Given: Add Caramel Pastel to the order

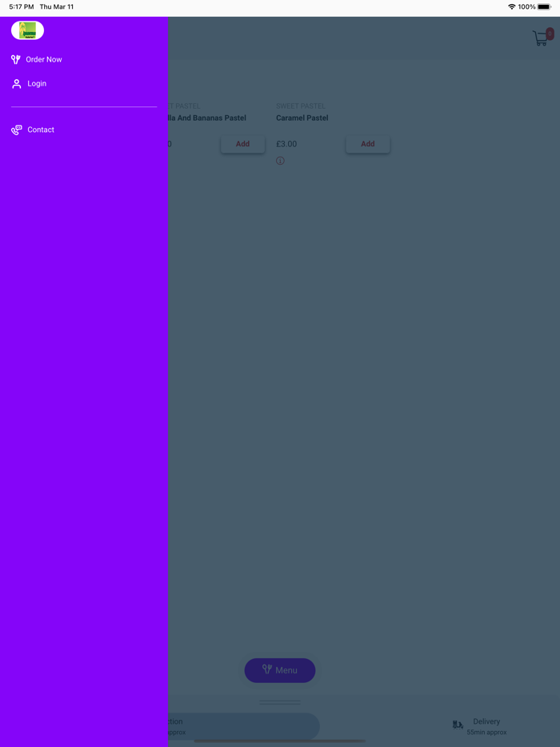Looking at the screenshot, I should [367, 144].
